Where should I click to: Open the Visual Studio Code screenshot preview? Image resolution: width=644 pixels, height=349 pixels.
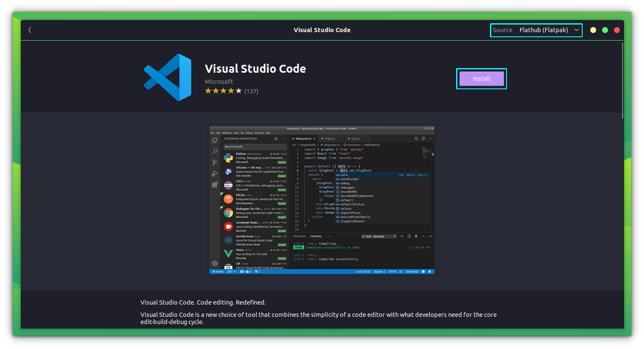(322, 200)
